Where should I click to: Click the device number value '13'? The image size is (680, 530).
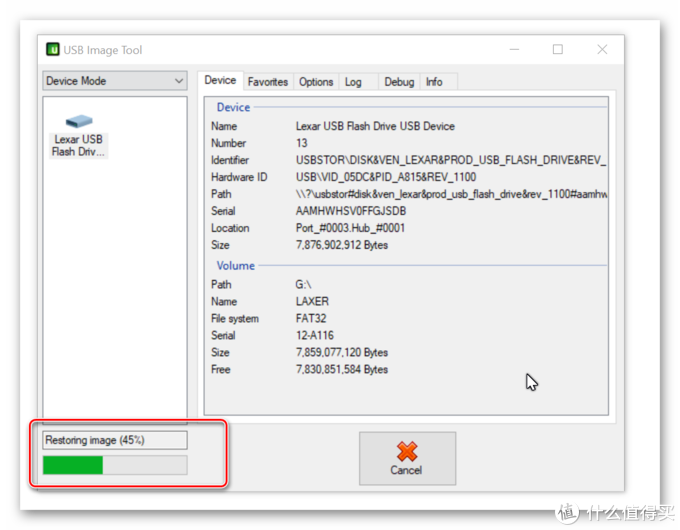tap(301, 143)
